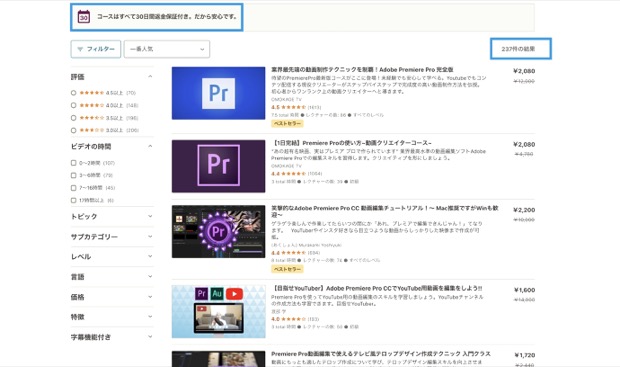620x367 pixels.
Task: Open the blue Pr course thumbnail
Action: [218, 93]
